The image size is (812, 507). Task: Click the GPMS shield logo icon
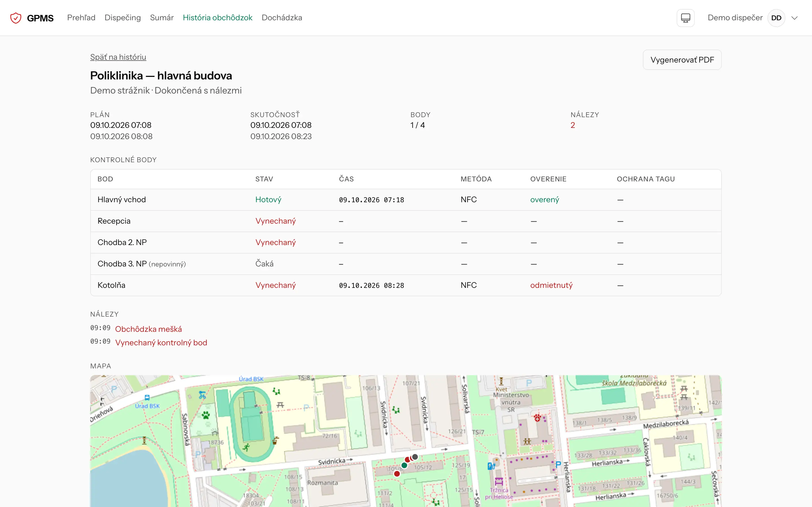point(16,18)
